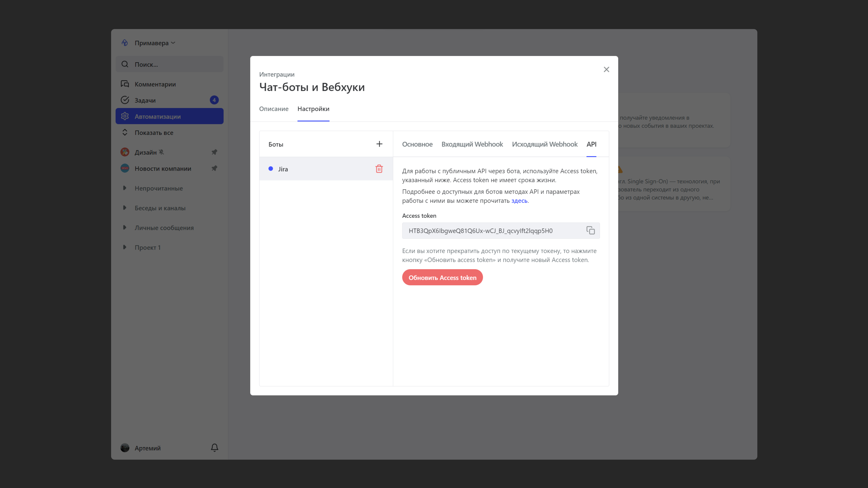The image size is (868, 488).
Task: Delete the Jira bot with trash icon
Action: [x=379, y=169]
